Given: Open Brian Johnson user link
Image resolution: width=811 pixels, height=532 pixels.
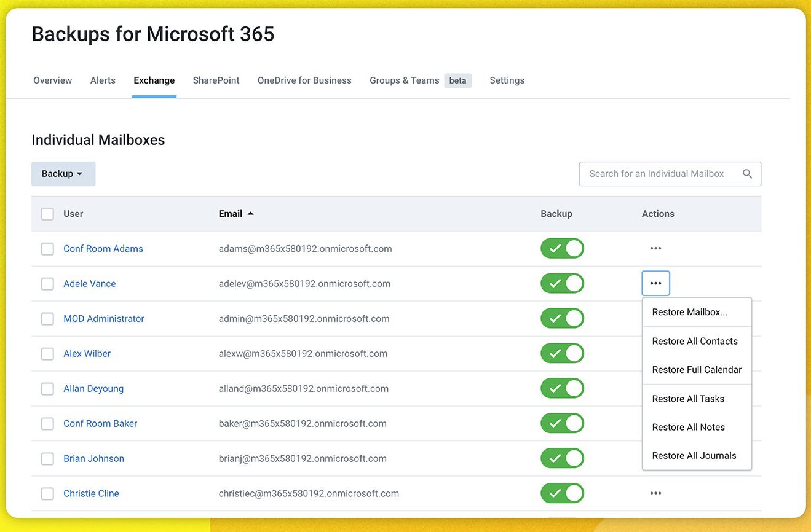Looking at the screenshot, I should click(93, 459).
